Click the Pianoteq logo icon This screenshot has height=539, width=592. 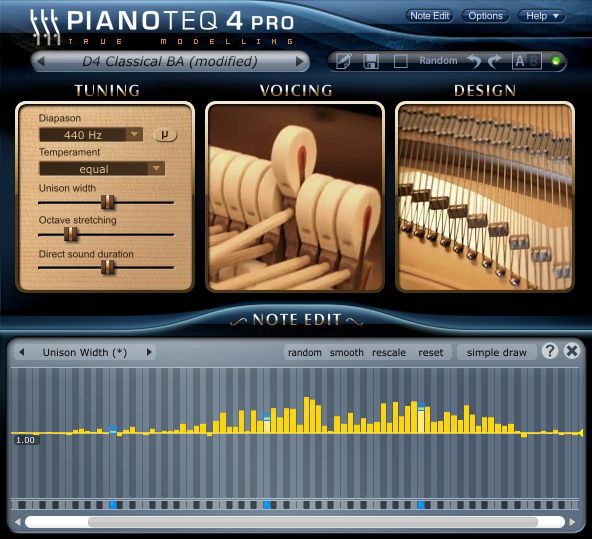pyautogui.click(x=45, y=26)
